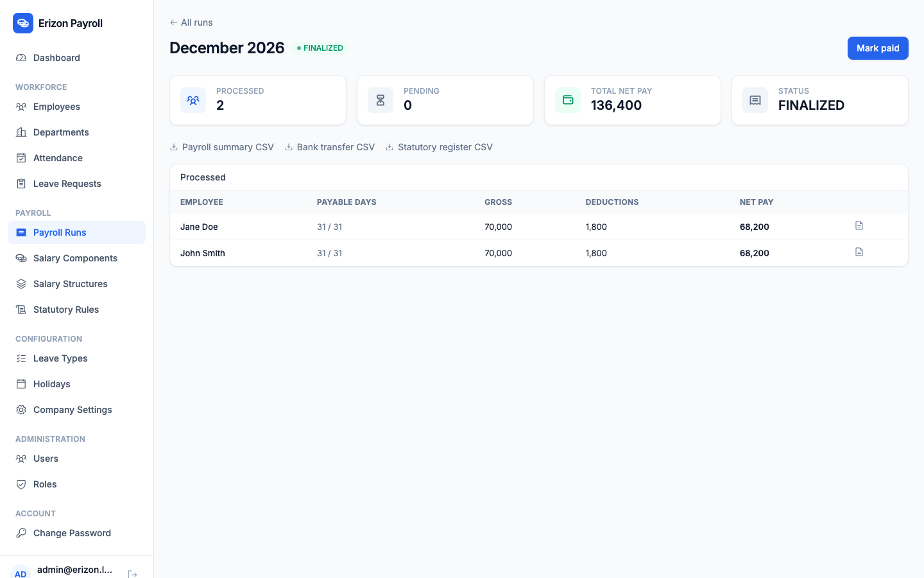Click the Total Net Pay value 136,400

tap(616, 105)
